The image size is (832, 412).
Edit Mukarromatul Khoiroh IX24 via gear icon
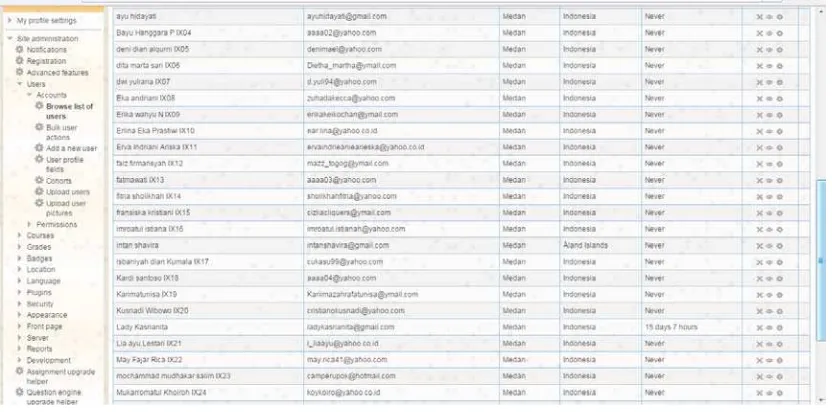coord(779,393)
